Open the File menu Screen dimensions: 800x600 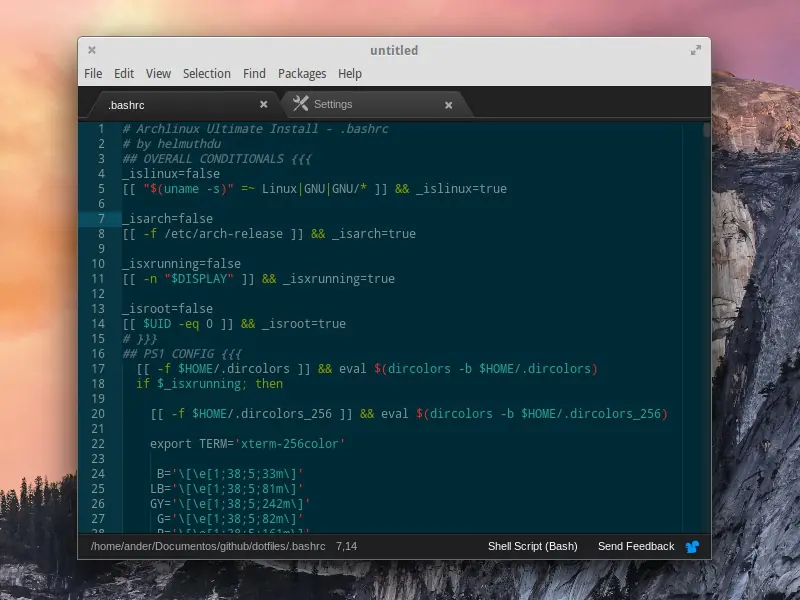click(x=93, y=73)
